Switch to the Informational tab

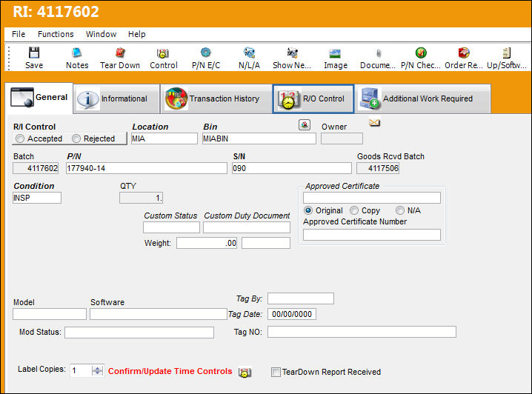click(116, 98)
